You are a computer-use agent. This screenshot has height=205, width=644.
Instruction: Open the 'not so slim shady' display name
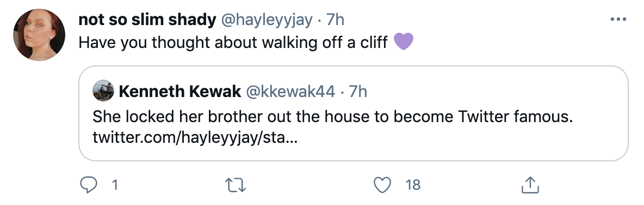(x=147, y=20)
